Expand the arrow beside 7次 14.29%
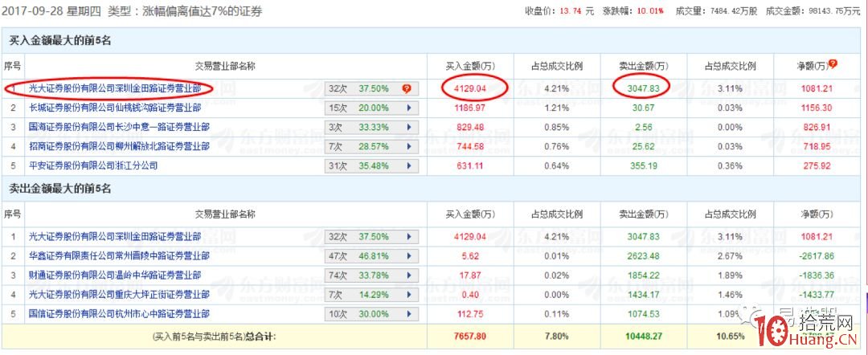 [409, 295]
